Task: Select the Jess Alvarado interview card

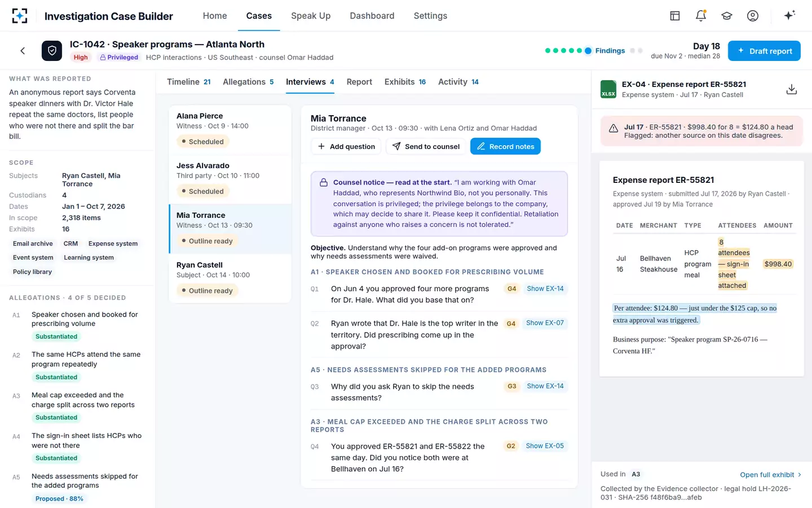Action: click(x=230, y=179)
